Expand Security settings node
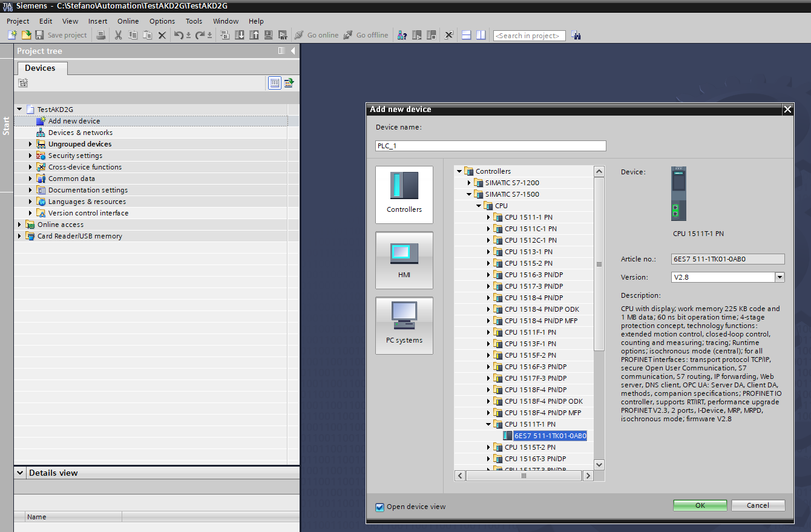This screenshot has width=811, height=532. click(x=31, y=156)
